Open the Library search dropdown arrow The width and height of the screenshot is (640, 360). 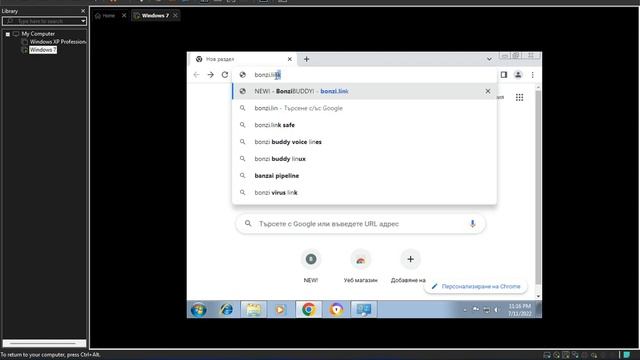[x=83, y=21]
